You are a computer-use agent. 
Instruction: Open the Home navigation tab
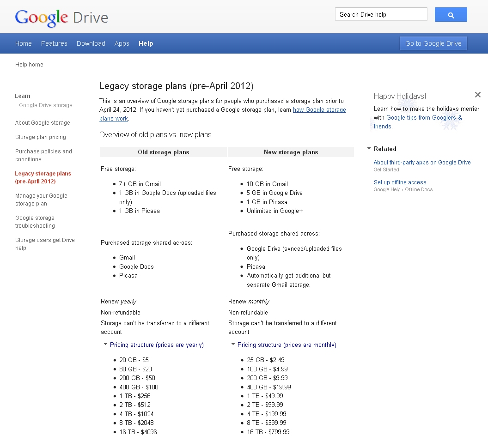tap(24, 43)
